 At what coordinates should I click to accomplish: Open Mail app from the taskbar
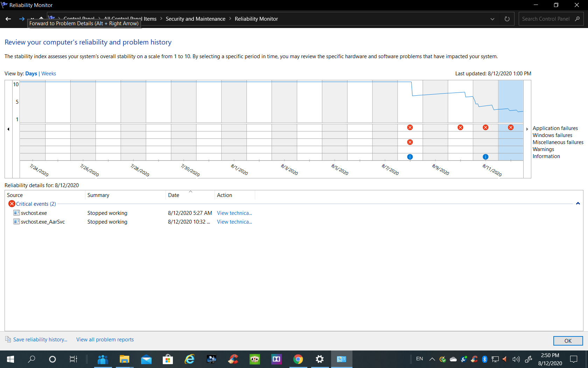click(146, 359)
